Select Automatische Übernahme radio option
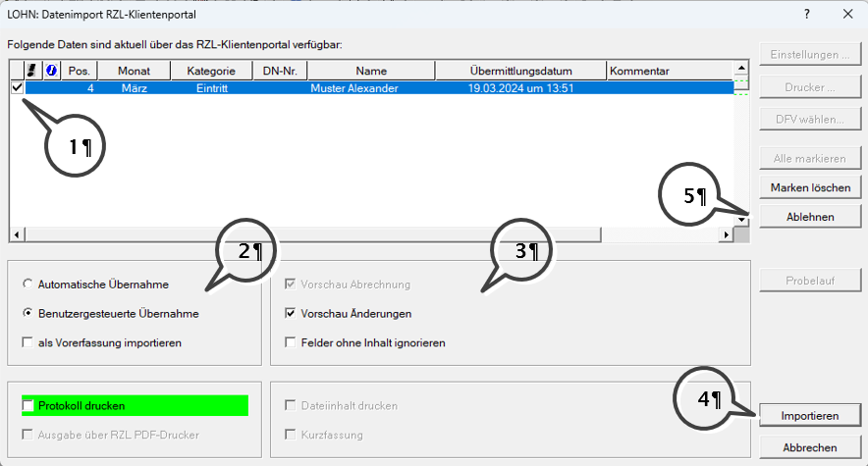This screenshot has width=868, height=466. coord(27,285)
